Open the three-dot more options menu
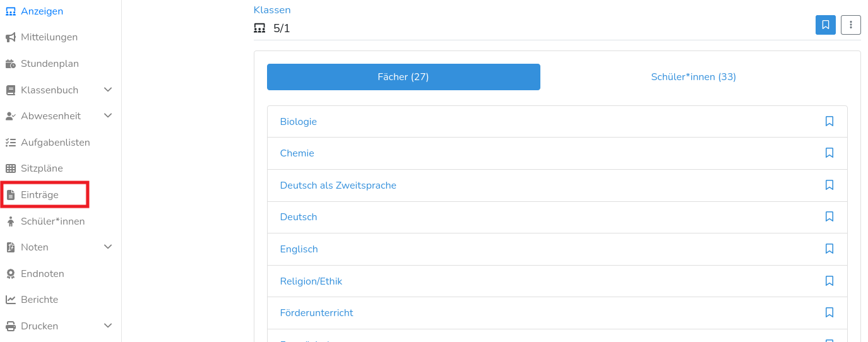This screenshot has width=868, height=342. point(851,25)
